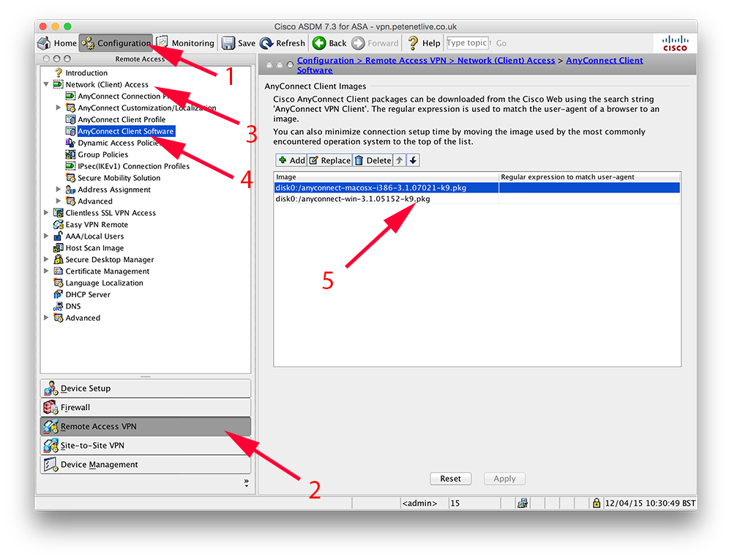Click Regular expression column header

coord(589,177)
